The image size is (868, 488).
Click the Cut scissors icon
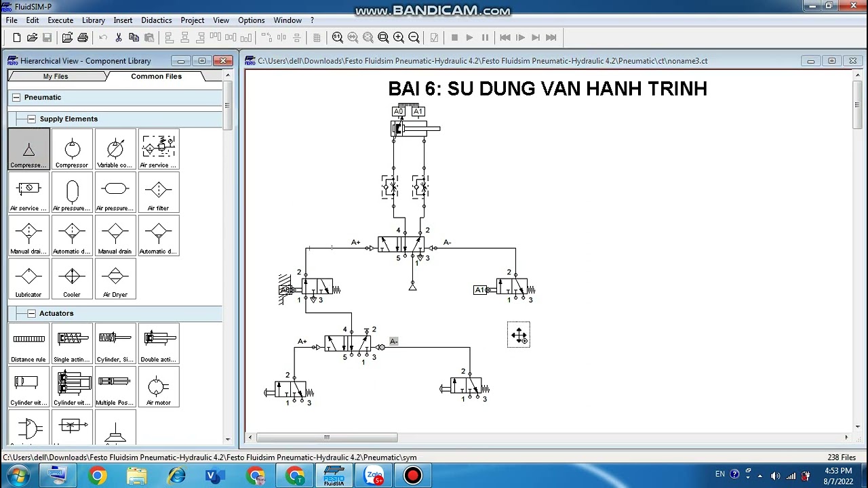[119, 37]
